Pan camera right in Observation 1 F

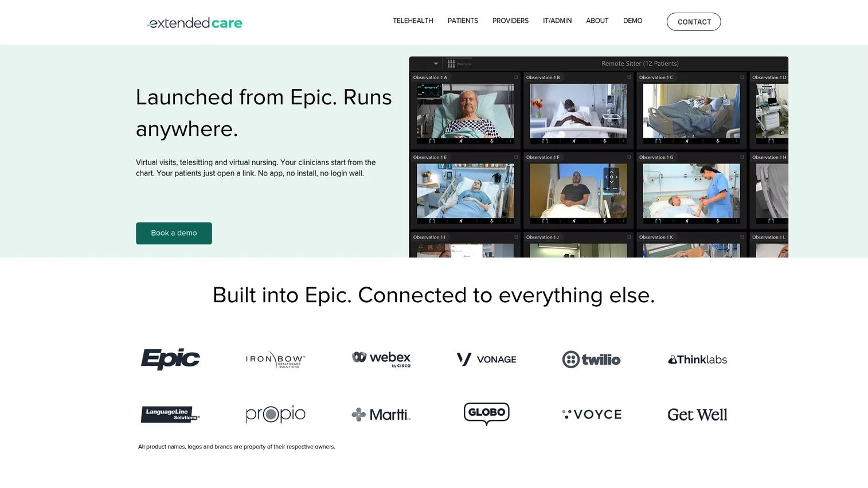click(616, 177)
